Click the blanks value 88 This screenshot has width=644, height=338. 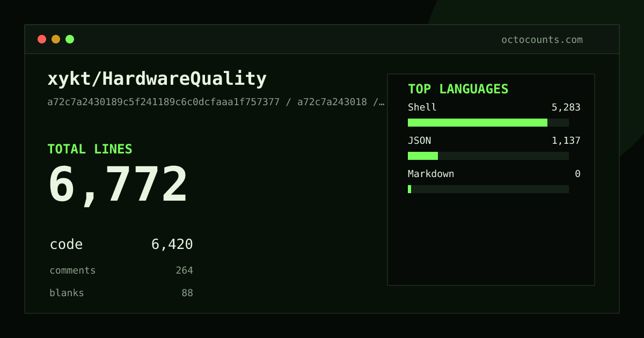point(187,293)
